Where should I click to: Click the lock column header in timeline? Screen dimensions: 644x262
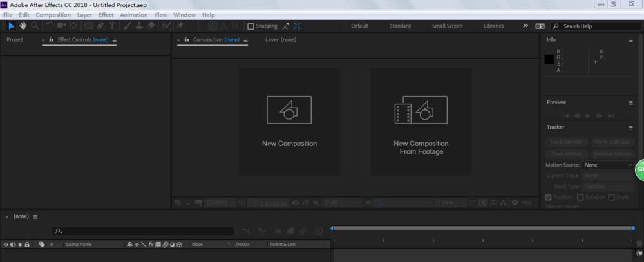point(27,245)
